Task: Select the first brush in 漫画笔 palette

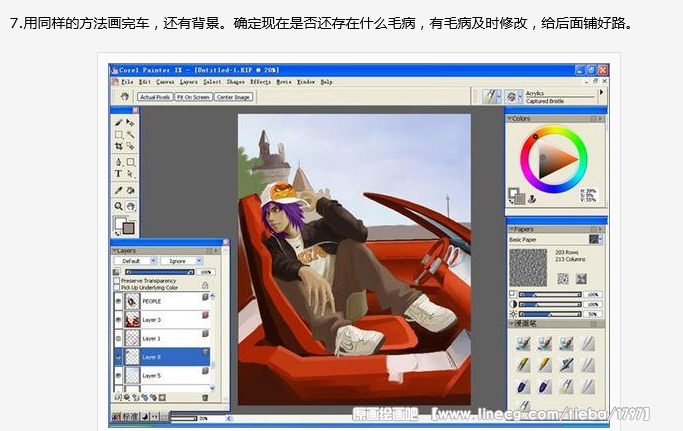Action: pos(523,343)
